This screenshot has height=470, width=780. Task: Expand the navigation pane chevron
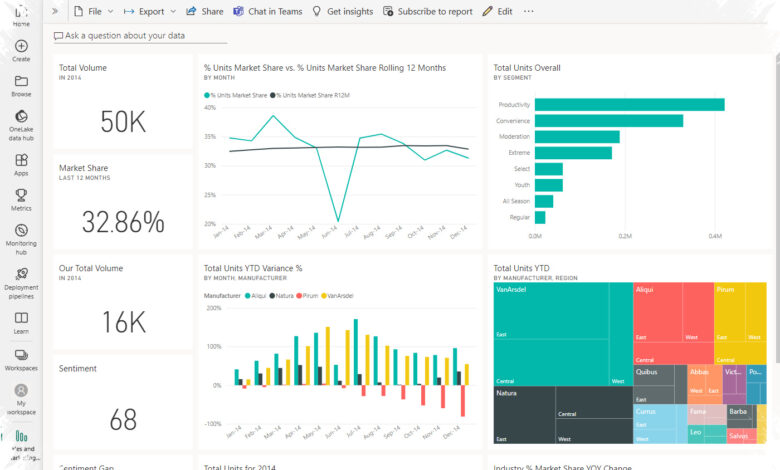tap(55, 11)
